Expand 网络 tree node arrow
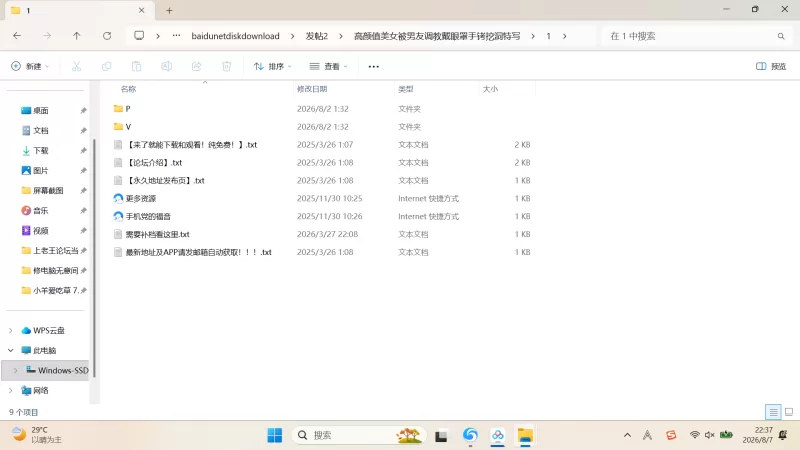The image size is (800, 450). [11, 390]
